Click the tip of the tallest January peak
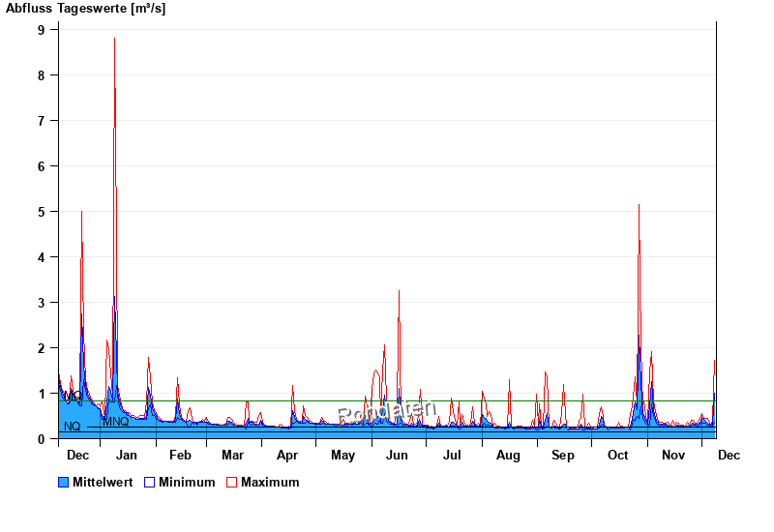This screenshot has height=532, width=774. [x=114, y=39]
